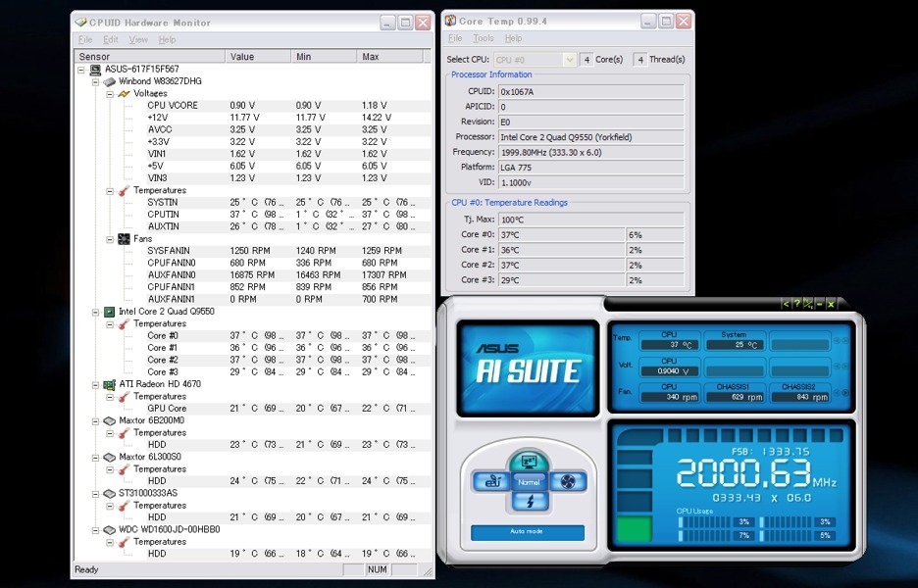Open the Help menu in Core Temp

tap(514, 38)
